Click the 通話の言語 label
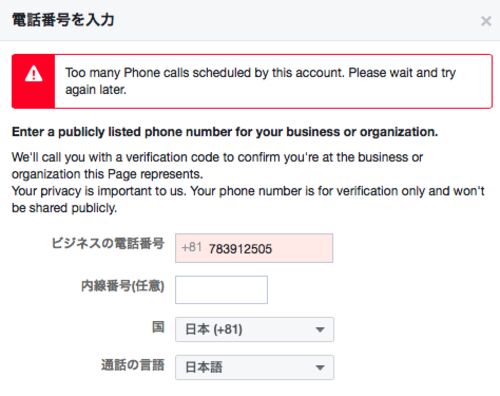Viewport: 500px width, 396px height. (x=133, y=365)
